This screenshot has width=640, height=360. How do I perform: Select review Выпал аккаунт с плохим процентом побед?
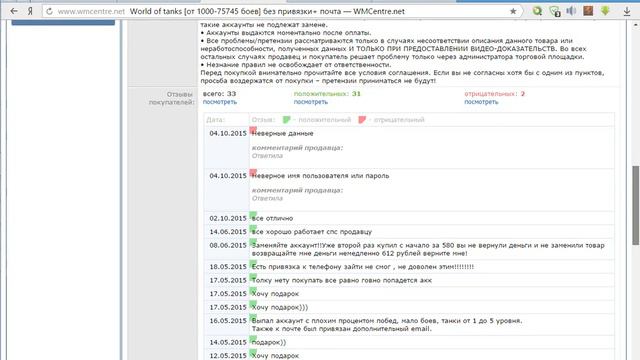pyautogui.click(x=387, y=325)
